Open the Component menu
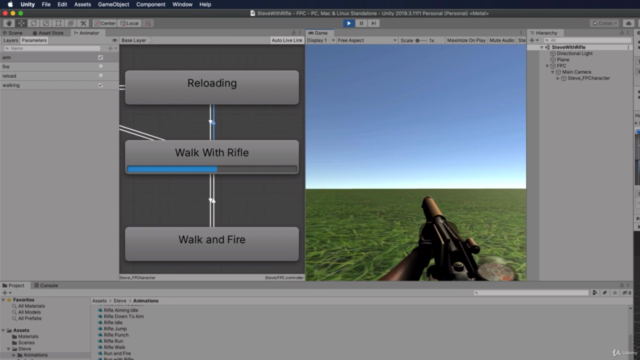This screenshot has width=640, height=360. (x=151, y=4)
